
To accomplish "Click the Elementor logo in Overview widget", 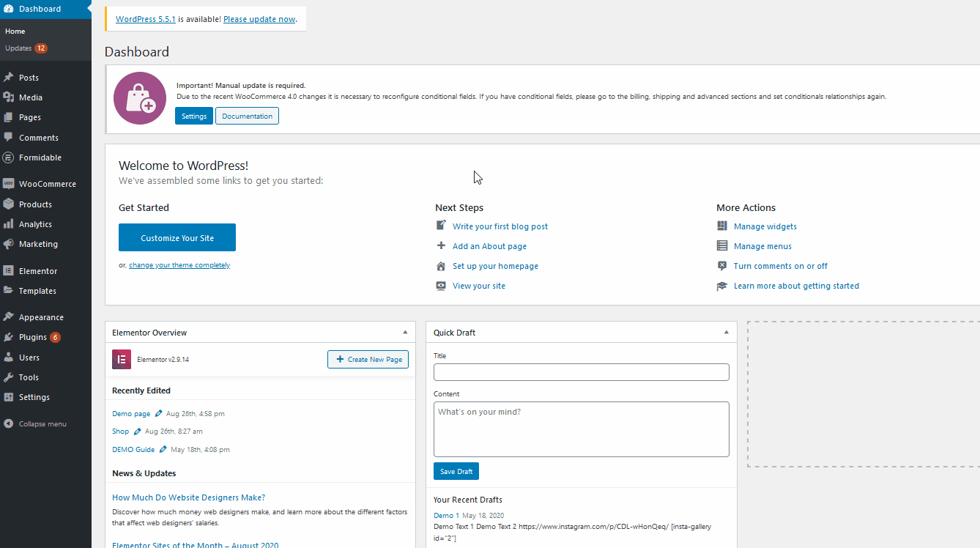I will [x=122, y=359].
